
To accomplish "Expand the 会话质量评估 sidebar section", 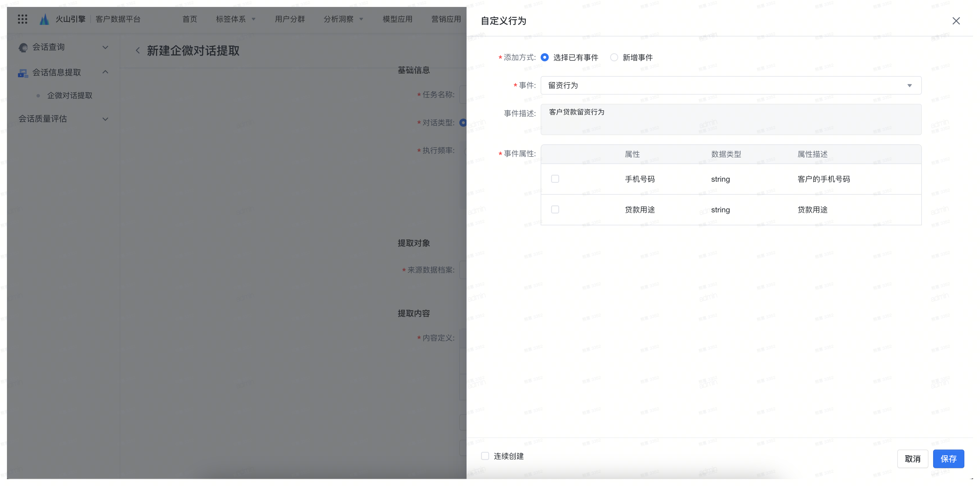I will coord(105,119).
